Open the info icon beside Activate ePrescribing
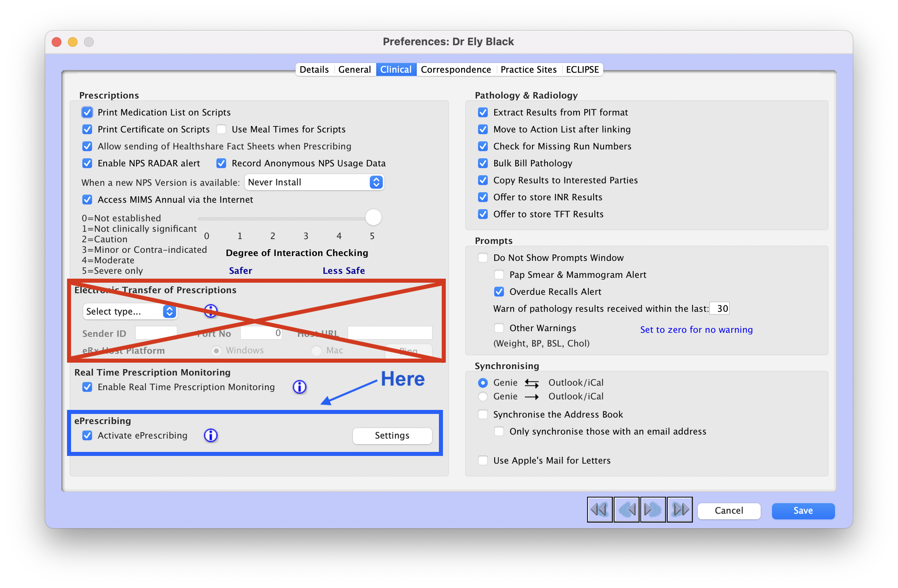 click(x=210, y=435)
